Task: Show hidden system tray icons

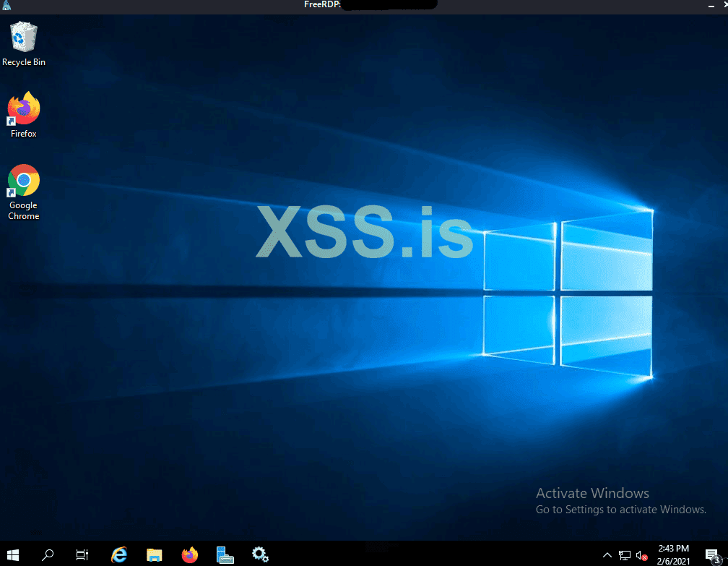Action: 607,555
